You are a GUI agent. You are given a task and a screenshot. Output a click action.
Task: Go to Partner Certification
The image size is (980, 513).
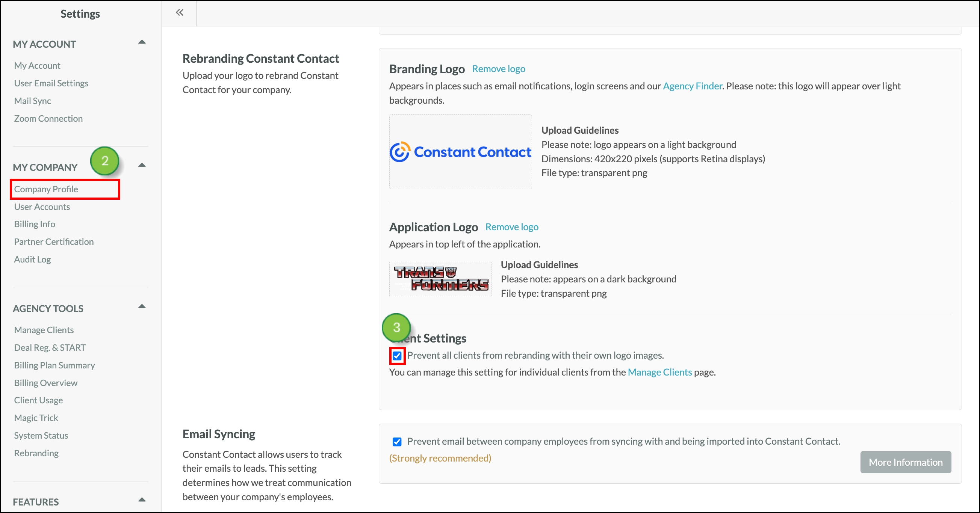click(x=54, y=241)
